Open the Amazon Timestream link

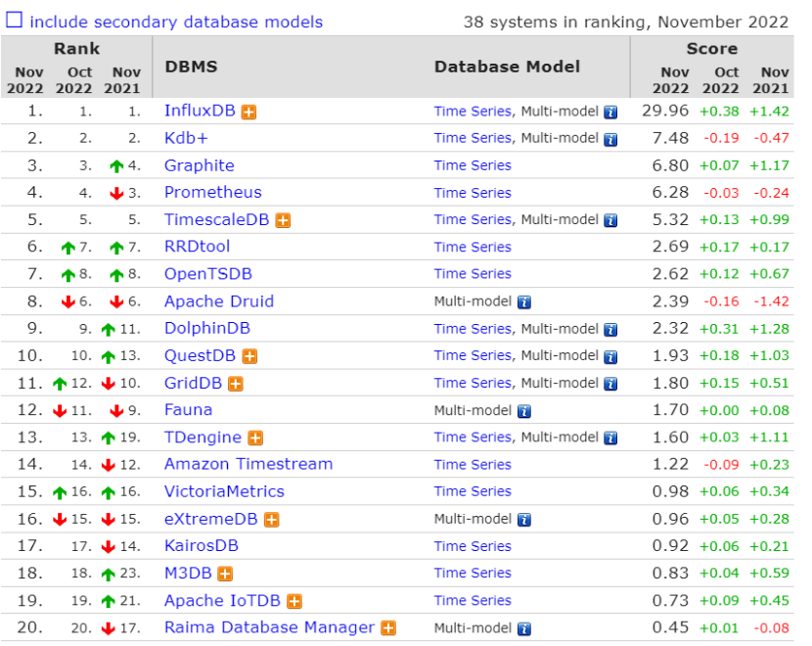pos(248,464)
